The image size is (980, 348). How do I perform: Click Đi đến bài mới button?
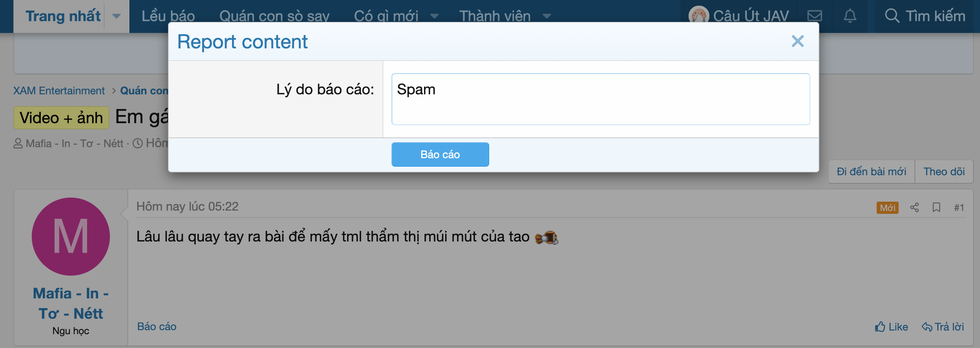point(871,172)
